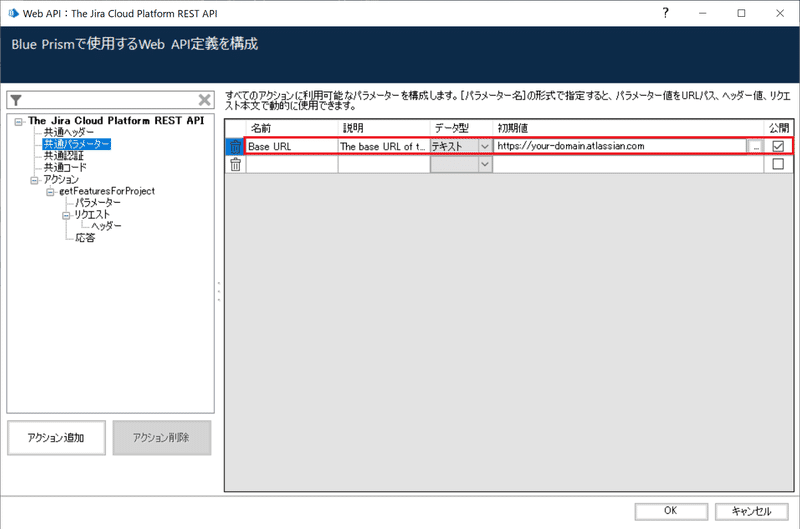The image size is (800, 529).
Task: Open ellipsis editor for initial value
Action: [756, 147]
